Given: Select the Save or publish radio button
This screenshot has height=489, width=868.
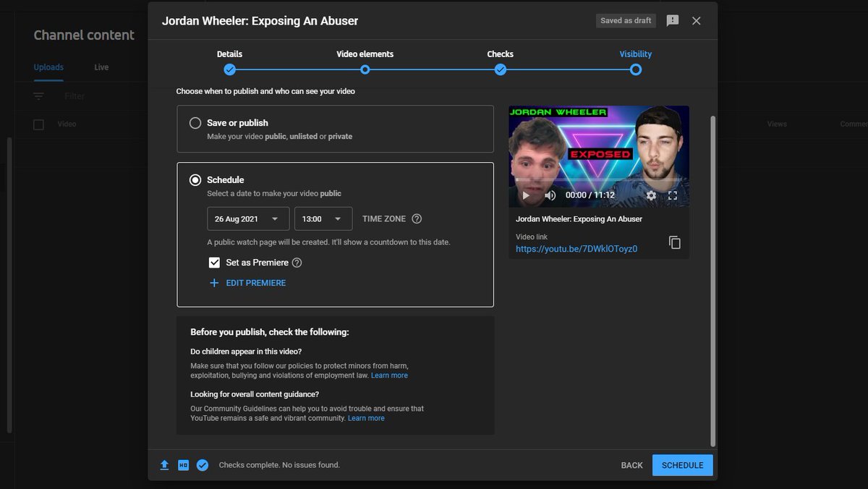Looking at the screenshot, I should (x=195, y=123).
